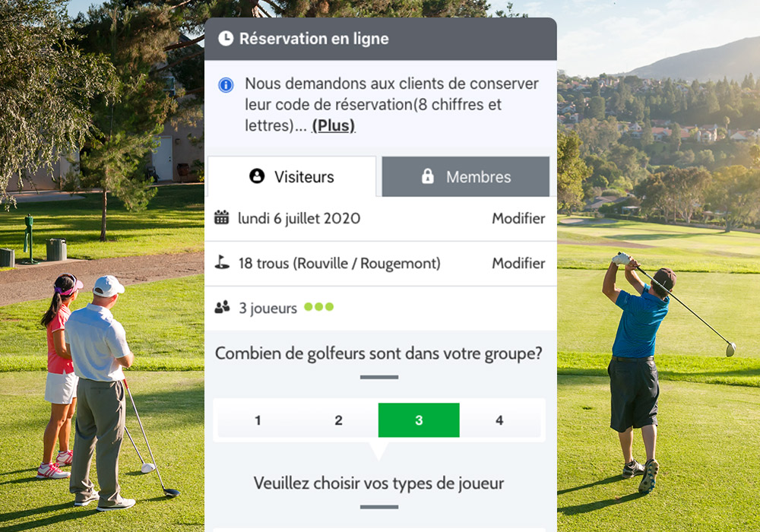Expand the notice with the (Plus) link
The image size is (760, 532).
(x=334, y=125)
